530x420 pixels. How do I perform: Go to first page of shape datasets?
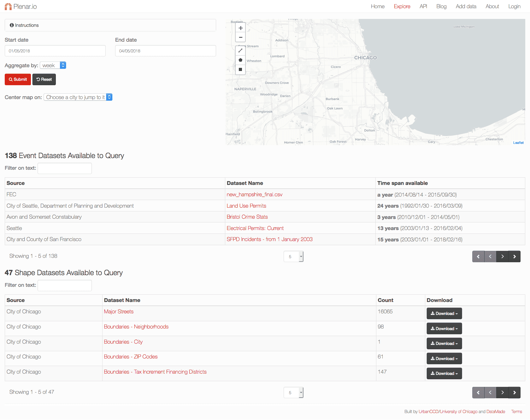(478, 393)
